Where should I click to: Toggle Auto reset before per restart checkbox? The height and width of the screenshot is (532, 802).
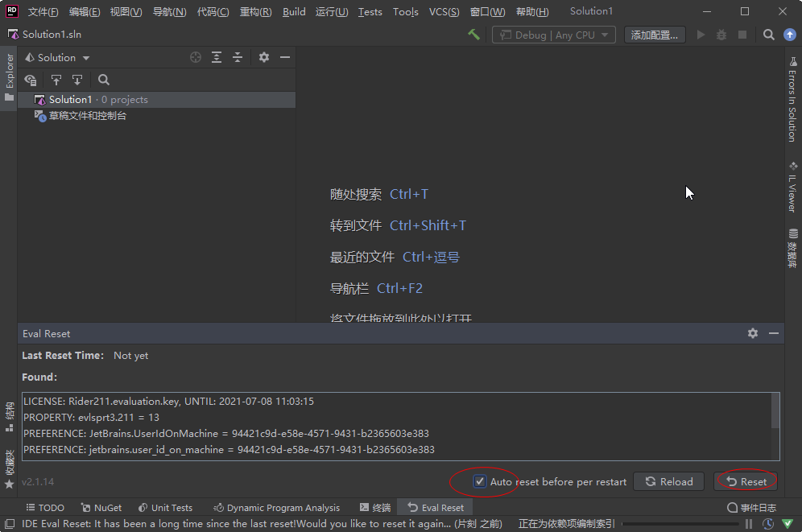point(479,481)
